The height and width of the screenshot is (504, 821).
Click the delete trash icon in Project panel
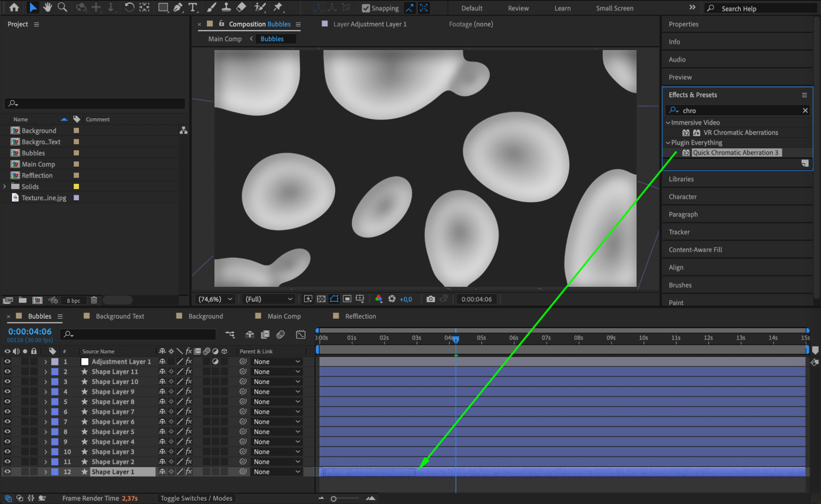point(94,300)
